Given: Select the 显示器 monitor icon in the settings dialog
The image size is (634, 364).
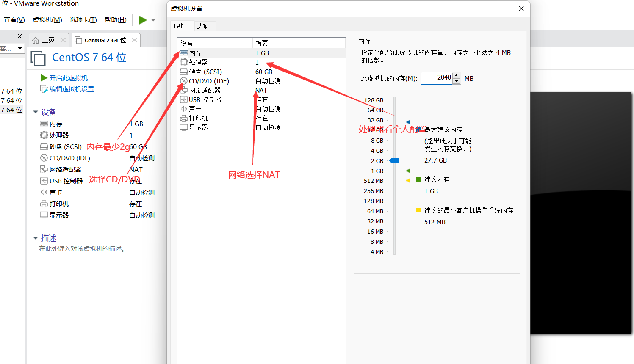Looking at the screenshot, I should point(184,127).
